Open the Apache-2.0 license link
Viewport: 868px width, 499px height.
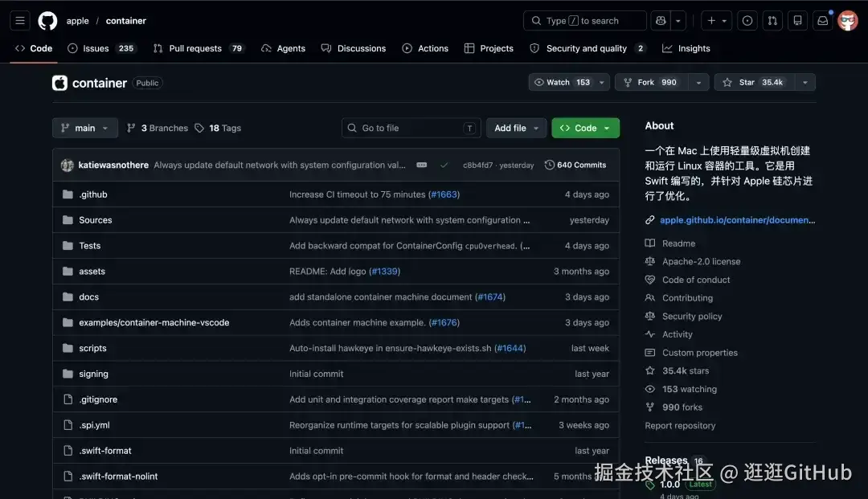(702, 262)
